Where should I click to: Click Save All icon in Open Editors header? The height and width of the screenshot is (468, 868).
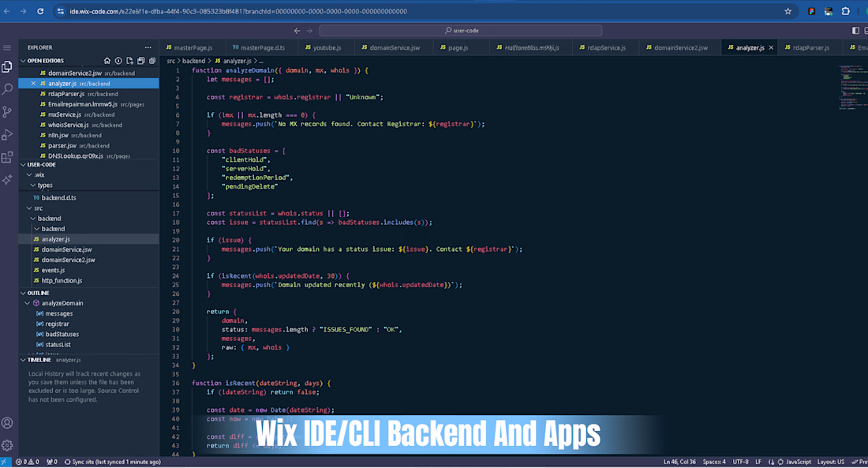[141, 61]
